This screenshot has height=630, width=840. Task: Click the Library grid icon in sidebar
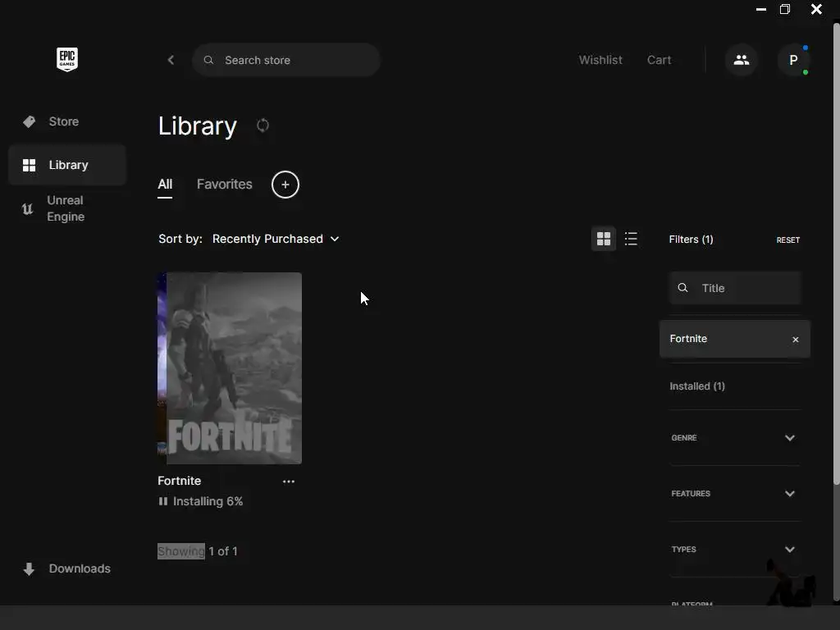[29, 165]
